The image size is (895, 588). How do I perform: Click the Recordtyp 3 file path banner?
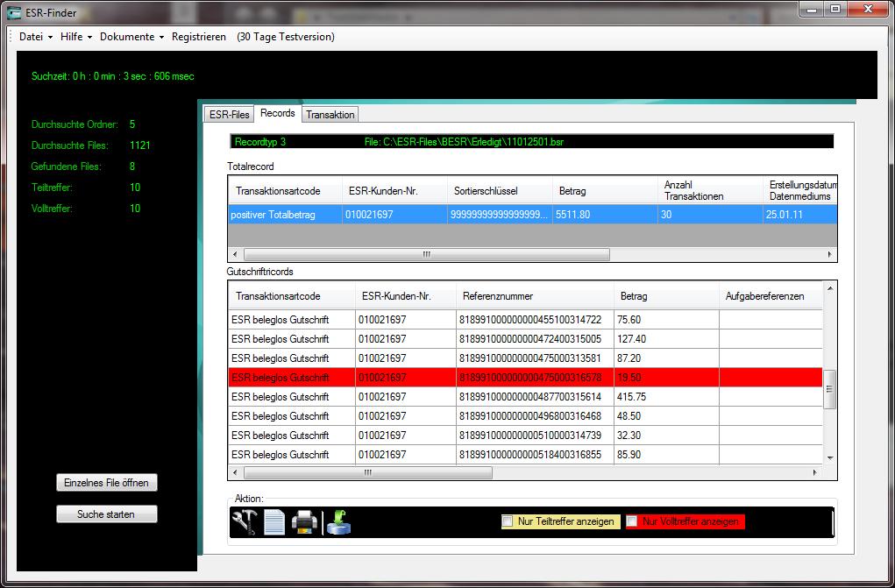click(x=531, y=142)
